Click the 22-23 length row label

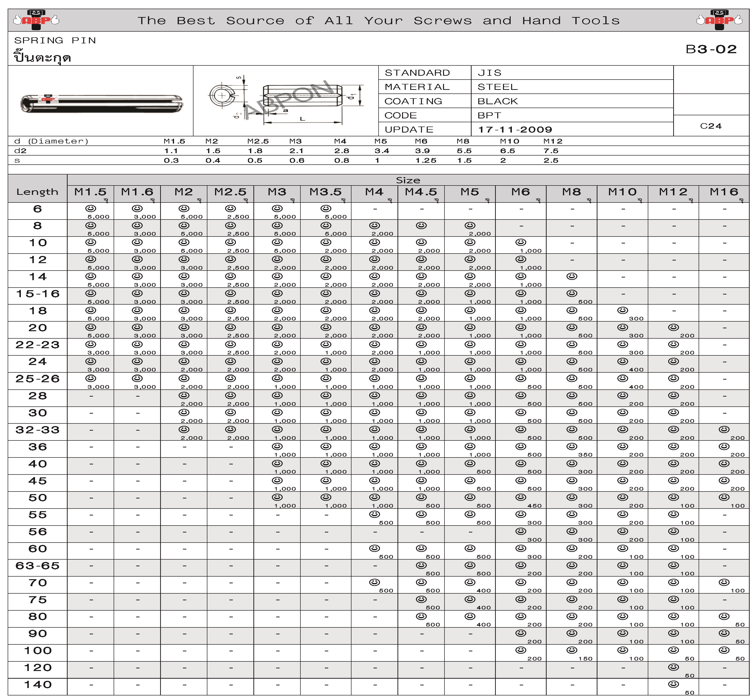37,345
